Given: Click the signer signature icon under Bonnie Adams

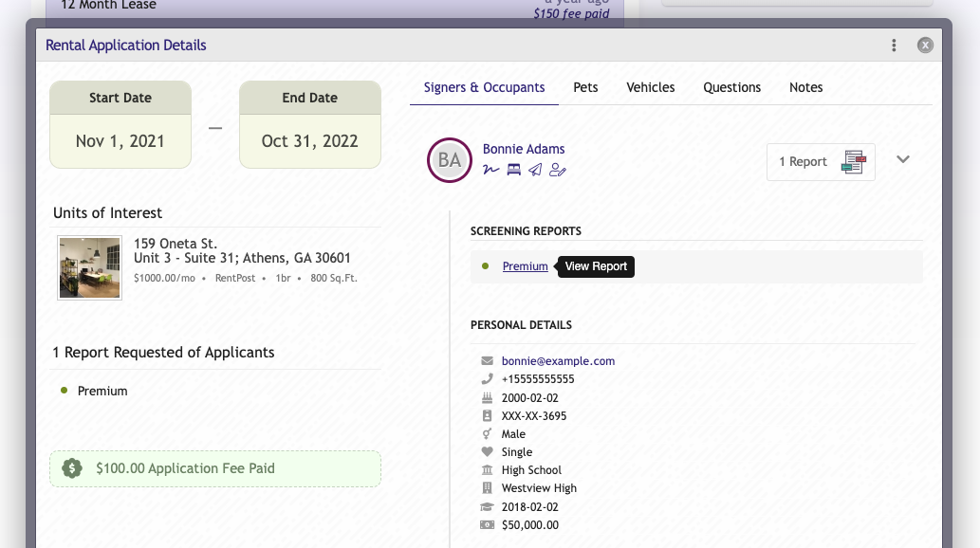Looking at the screenshot, I should coord(491,170).
